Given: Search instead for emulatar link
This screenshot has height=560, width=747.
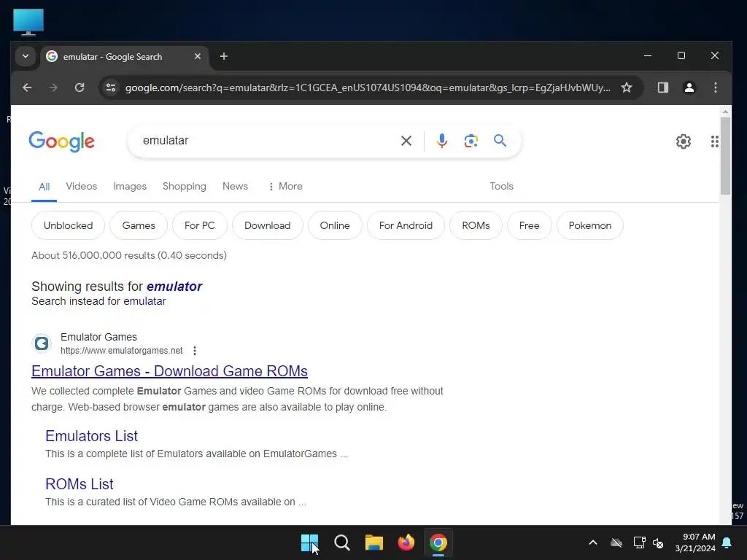Looking at the screenshot, I should click(x=145, y=301).
